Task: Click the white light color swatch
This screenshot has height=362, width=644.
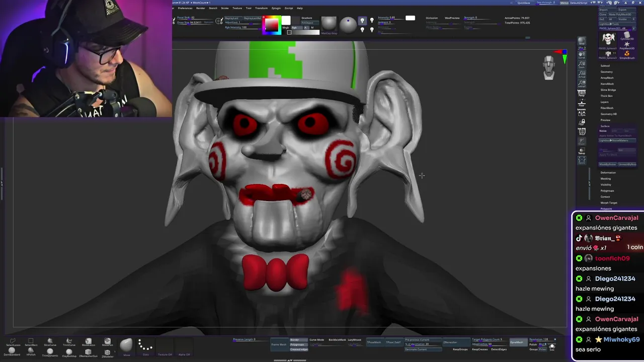Action: click(410, 18)
